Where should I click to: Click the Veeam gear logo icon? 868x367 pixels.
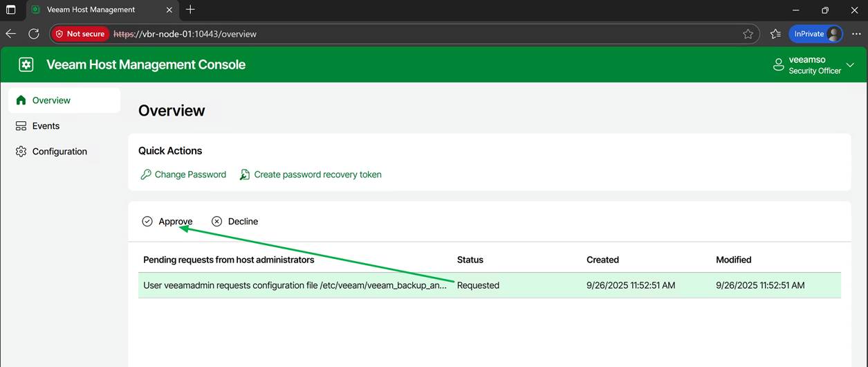pyautogui.click(x=26, y=64)
